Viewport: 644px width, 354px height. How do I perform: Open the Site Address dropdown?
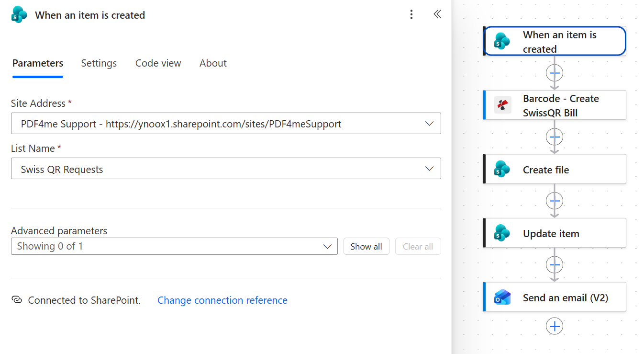click(x=226, y=124)
